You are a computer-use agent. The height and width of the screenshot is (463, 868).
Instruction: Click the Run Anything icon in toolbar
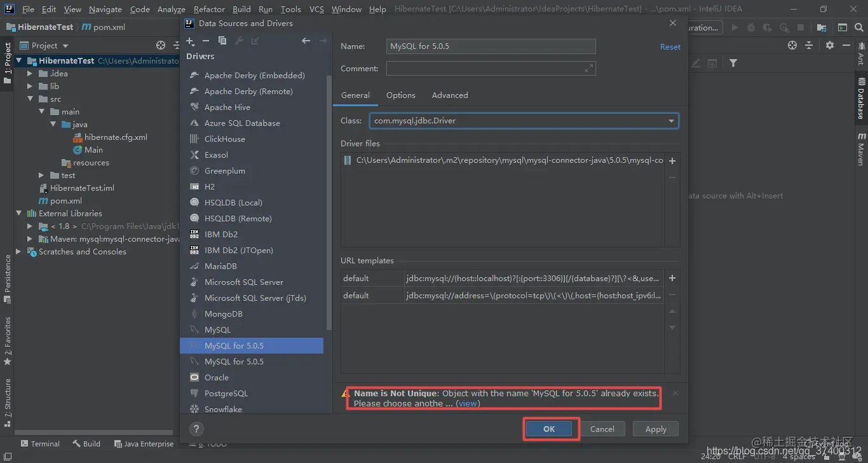[x=843, y=27]
